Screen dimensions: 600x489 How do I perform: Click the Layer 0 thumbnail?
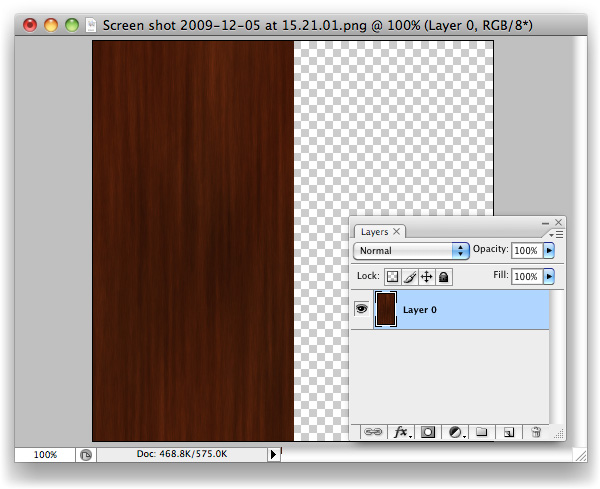point(385,310)
